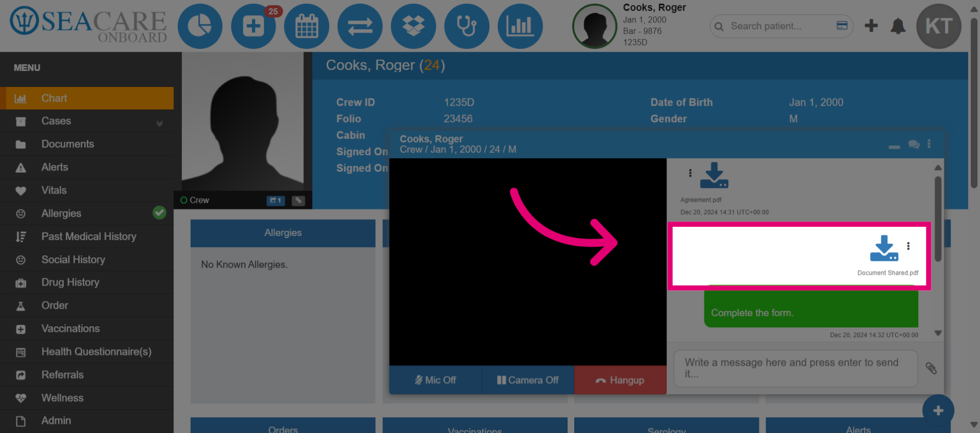The height and width of the screenshot is (433, 980).
Task: Open the bar chart reports icon
Action: click(x=520, y=26)
